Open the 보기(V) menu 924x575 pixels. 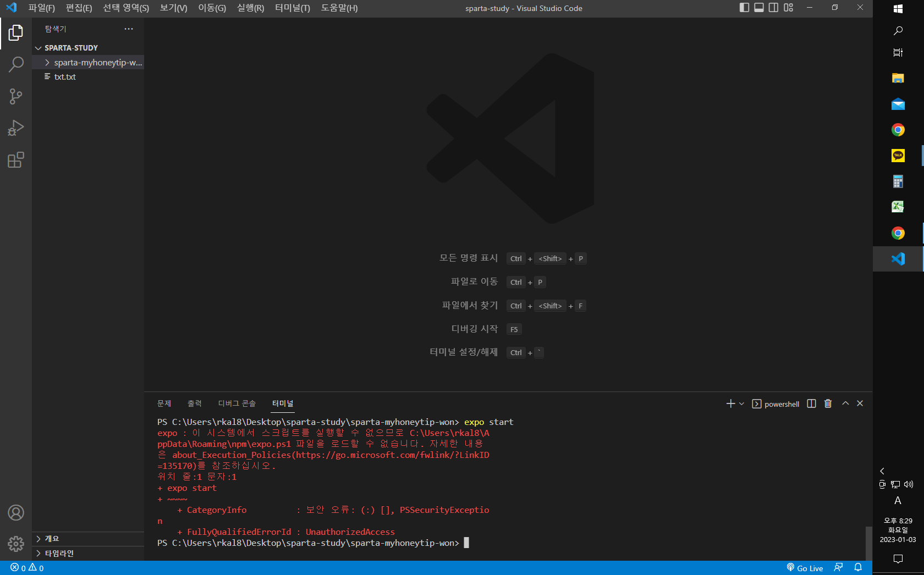(x=174, y=8)
